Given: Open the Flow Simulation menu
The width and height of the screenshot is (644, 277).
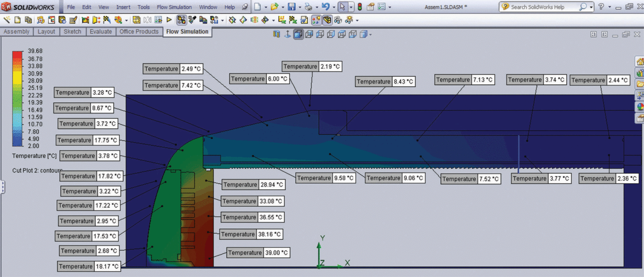Looking at the screenshot, I should [x=174, y=7].
